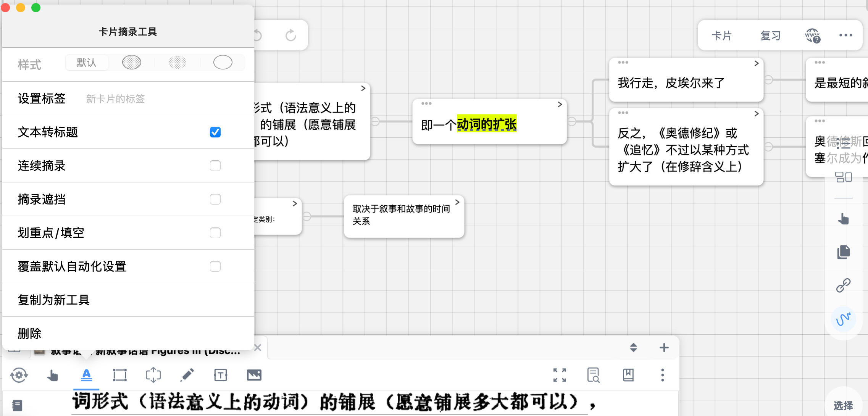Click the redo arrow icon
Viewport: 868px width, 416px height.
pos(291,35)
